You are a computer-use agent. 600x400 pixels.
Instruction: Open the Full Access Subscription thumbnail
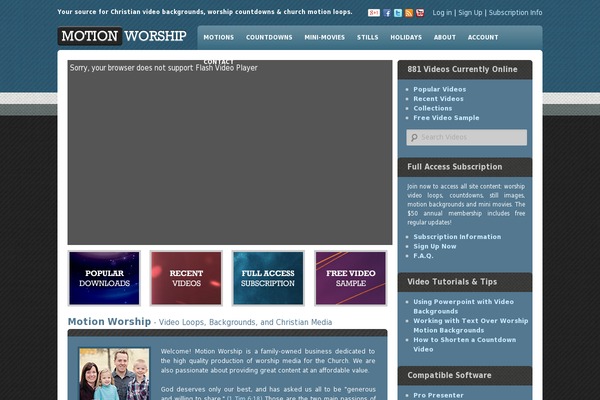pos(268,278)
